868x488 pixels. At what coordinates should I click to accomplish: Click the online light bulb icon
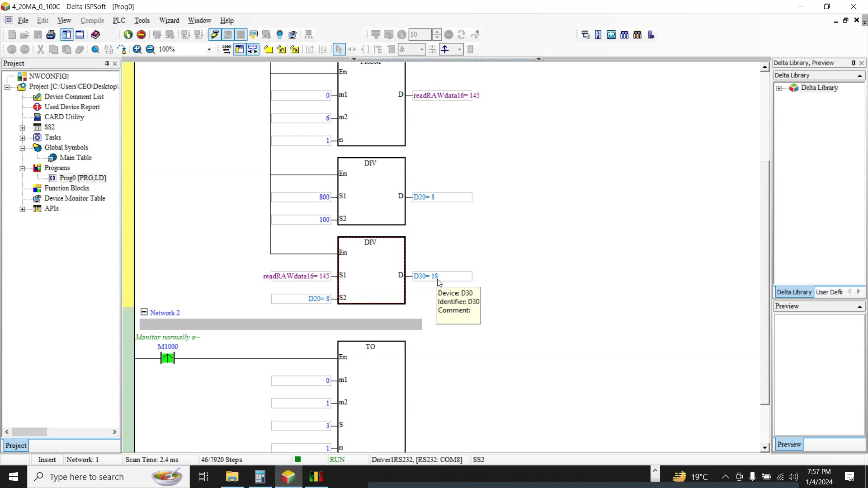pyautogui.click(x=280, y=35)
